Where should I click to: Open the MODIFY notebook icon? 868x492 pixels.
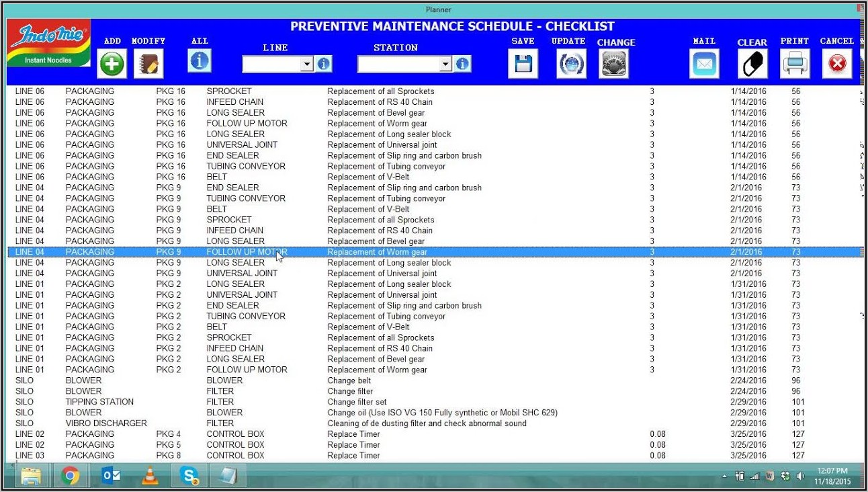click(148, 65)
